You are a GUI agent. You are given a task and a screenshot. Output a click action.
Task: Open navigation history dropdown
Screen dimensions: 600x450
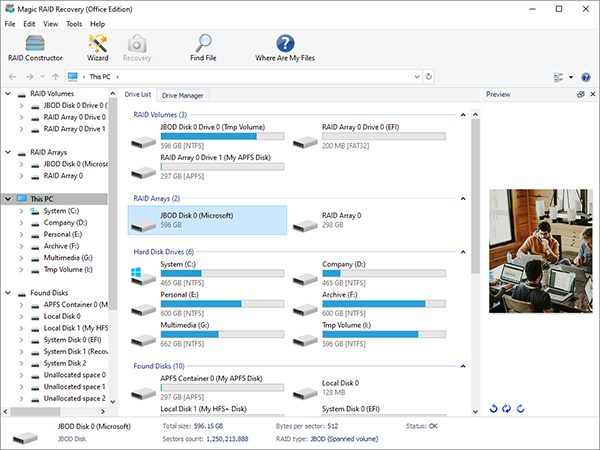pos(42,77)
